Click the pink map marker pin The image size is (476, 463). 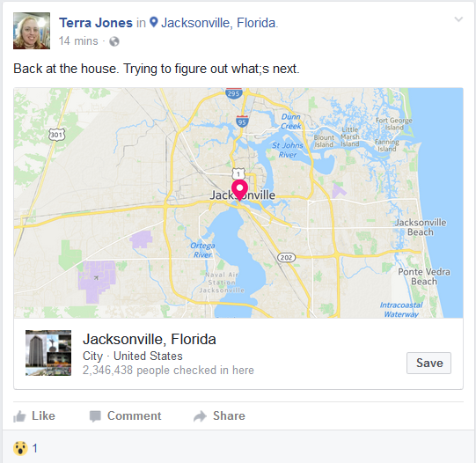239,190
